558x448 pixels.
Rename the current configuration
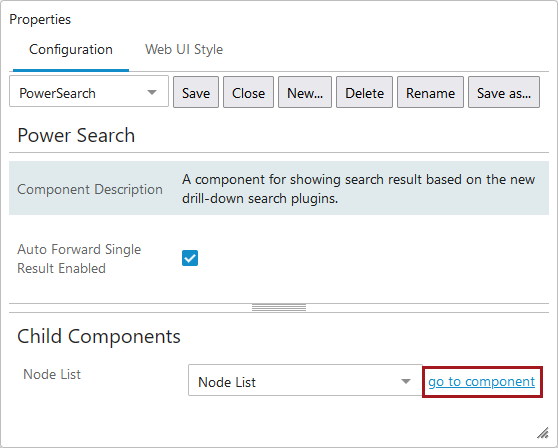click(430, 92)
